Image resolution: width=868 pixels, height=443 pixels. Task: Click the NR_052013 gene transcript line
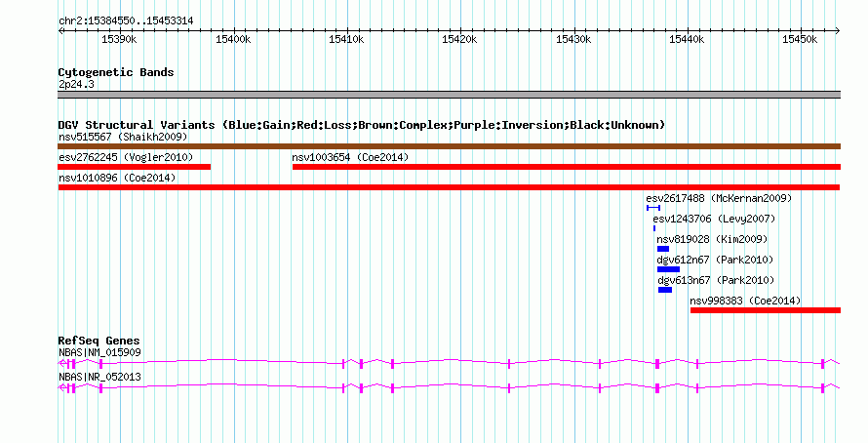[449, 387]
